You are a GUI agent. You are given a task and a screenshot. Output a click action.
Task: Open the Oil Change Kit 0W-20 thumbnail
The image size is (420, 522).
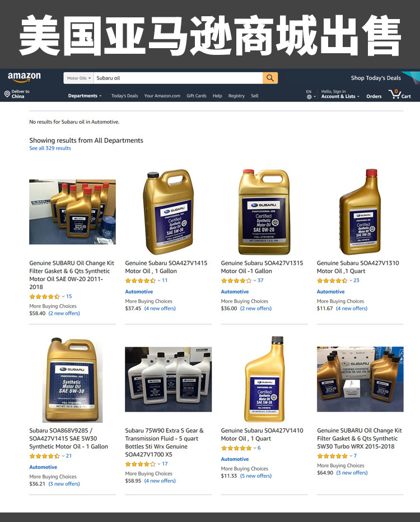(73, 212)
